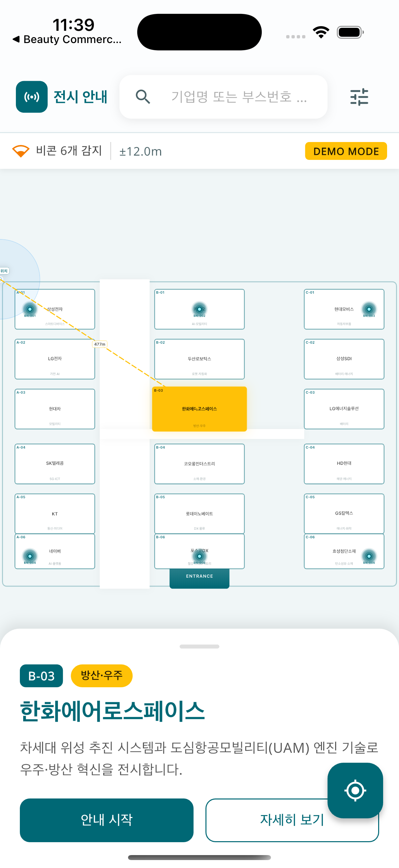Select booth A-02 LG전자

tap(55, 359)
